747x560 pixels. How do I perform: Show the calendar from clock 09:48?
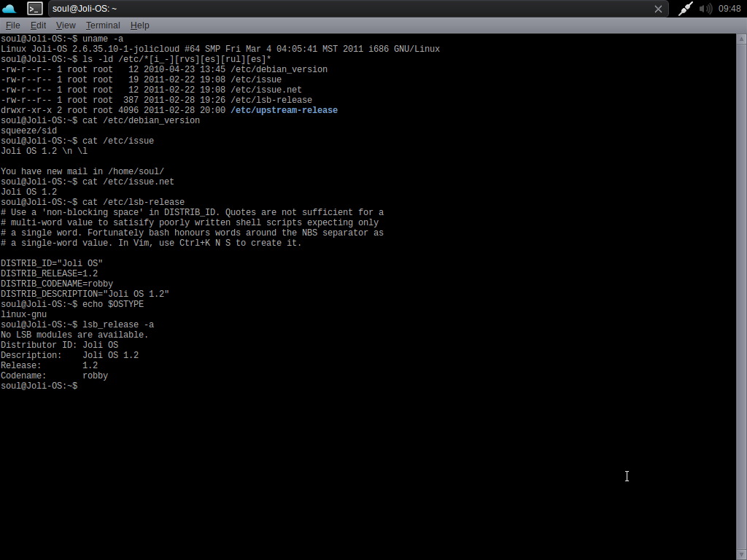click(x=729, y=9)
